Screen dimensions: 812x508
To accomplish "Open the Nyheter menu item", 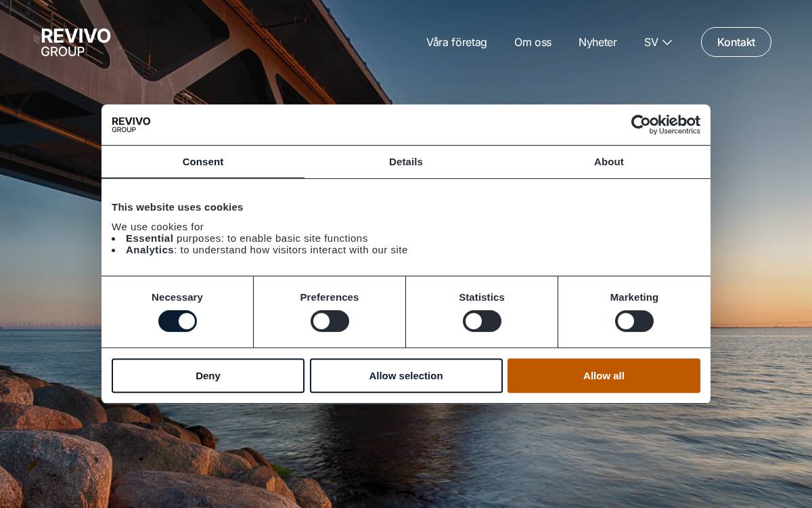I will [597, 42].
